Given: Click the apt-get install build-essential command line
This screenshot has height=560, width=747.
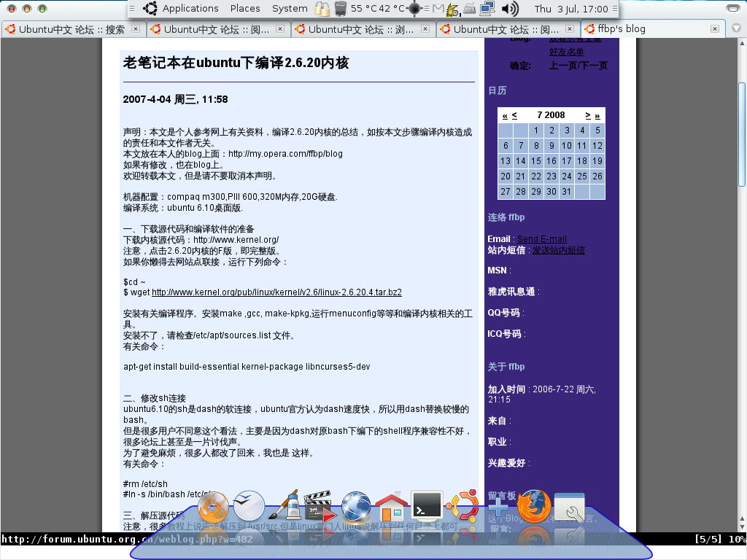Looking at the screenshot, I should click(x=247, y=367).
